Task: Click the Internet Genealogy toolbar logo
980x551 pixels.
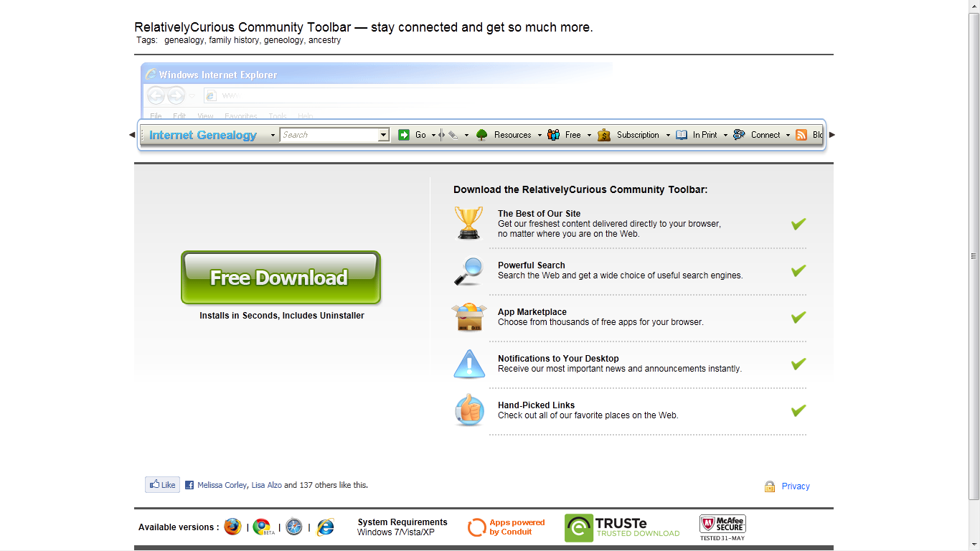Action: pos(203,135)
